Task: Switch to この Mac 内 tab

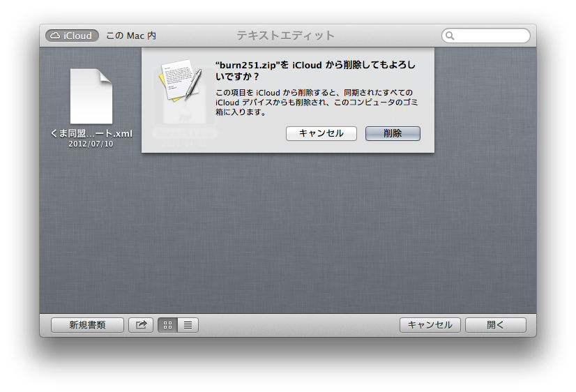Action: pyautogui.click(x=131, y=36)
